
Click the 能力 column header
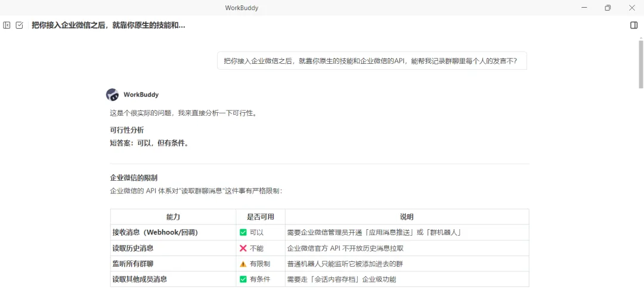pos(173,217)
